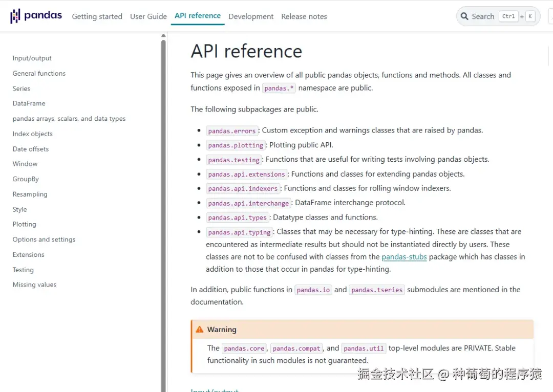The width and height of the screenshot is (553, 392).
Task: Open General functions in the sidebar
Action: (39, 73)
